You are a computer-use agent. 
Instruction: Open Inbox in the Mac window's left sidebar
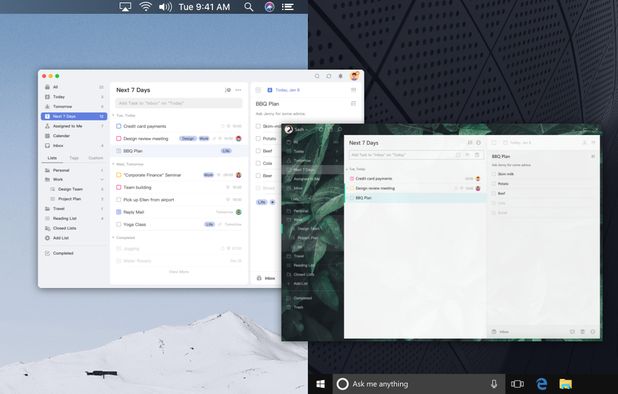click(74, 146)
